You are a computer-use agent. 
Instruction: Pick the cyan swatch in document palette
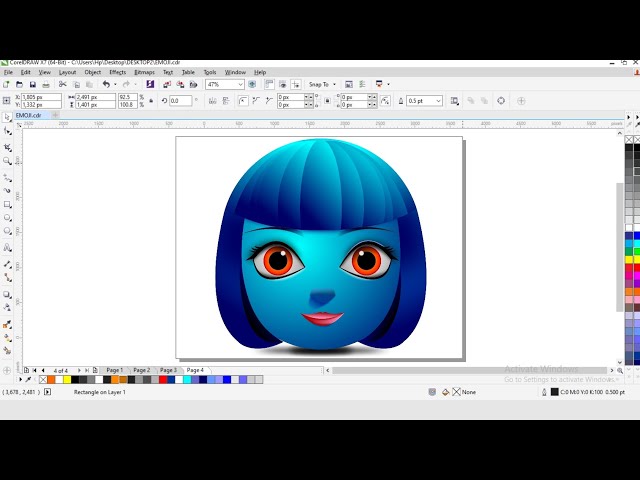tap(187, 380)
